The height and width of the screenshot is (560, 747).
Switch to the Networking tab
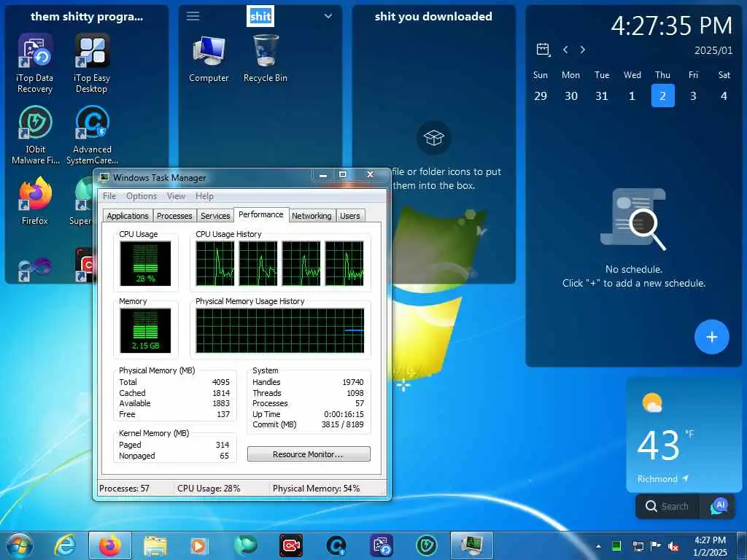[311, 216]
